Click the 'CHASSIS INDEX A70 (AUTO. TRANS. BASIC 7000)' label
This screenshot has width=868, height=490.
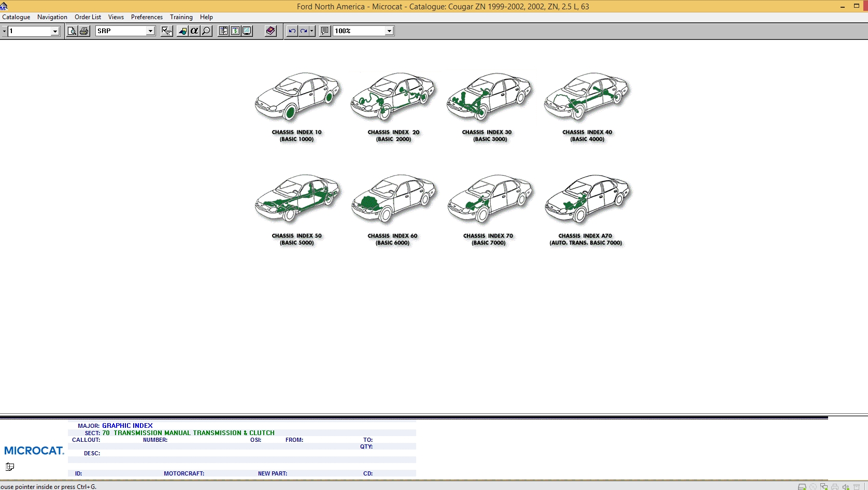click(x=586, y=239)
